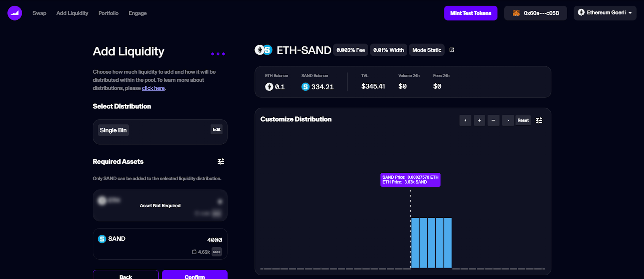Open the Portfolio page
The height and width of the screenshot is (279, 644).
(108, 13)
